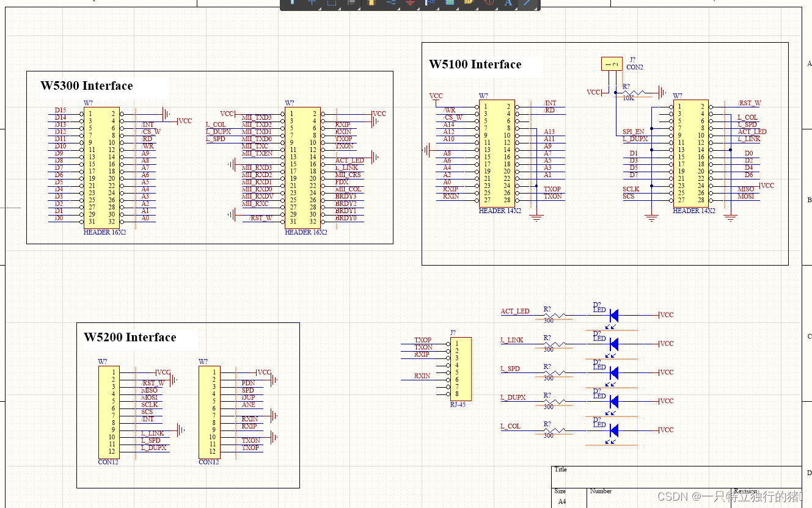This screenshot has height=508, width=812.
Task: Click the L_DUPX net label at LED row
Action: pos(513,397)
